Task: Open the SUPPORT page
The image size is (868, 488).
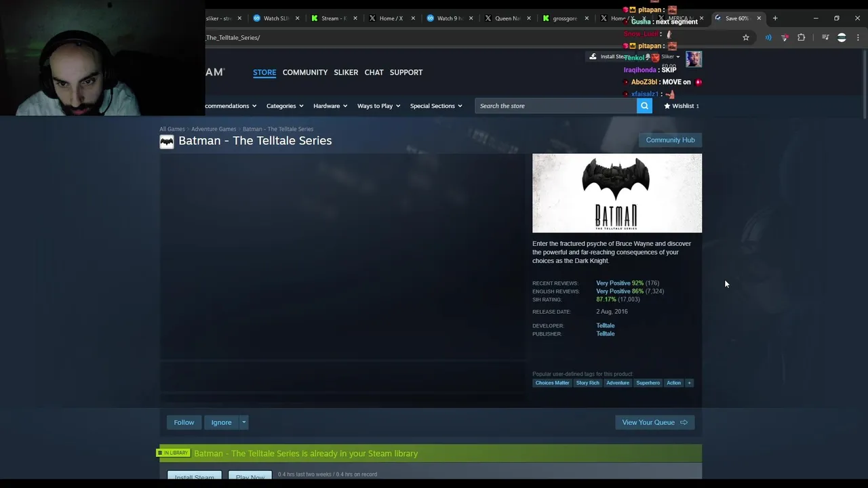Action: 406,72
